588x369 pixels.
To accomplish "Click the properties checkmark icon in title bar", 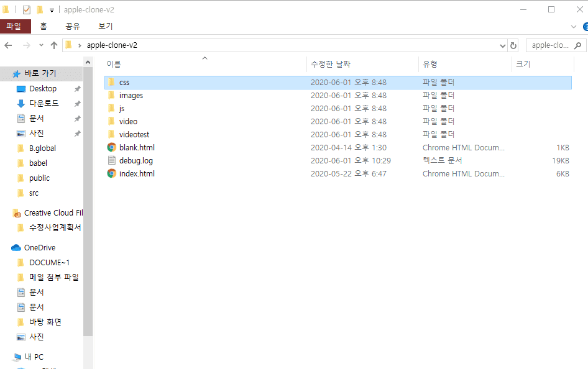I will [27, 10].
